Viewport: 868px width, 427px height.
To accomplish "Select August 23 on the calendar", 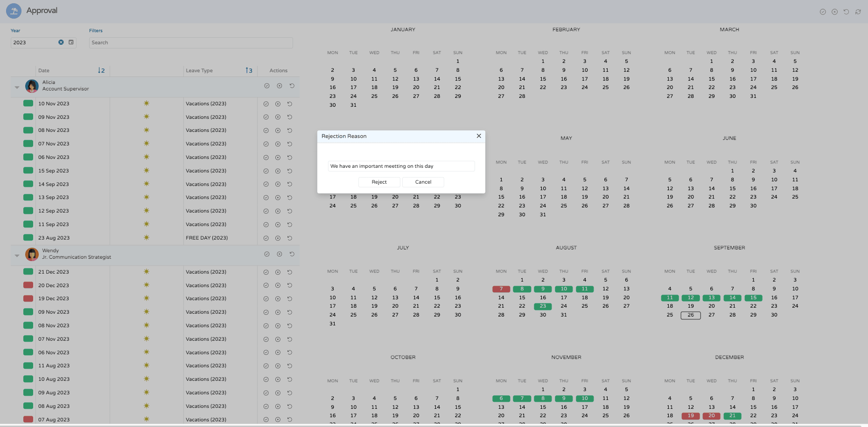I will [543, 306].
